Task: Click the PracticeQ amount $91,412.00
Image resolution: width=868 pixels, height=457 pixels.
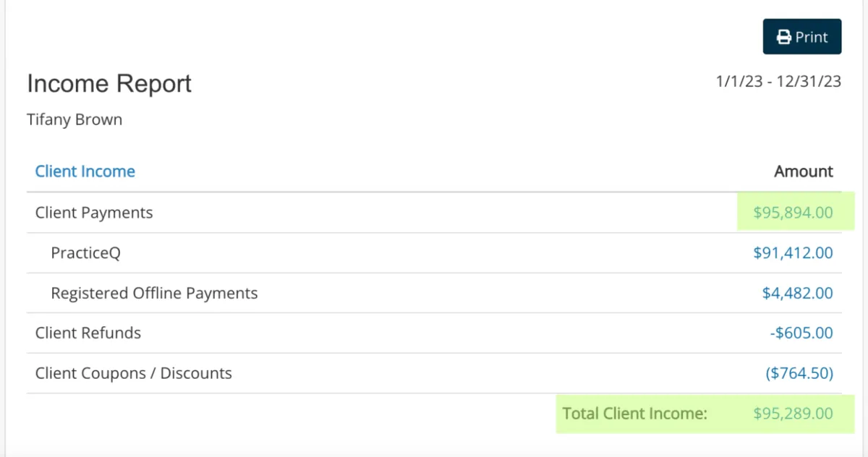Action: click(793, 253)
